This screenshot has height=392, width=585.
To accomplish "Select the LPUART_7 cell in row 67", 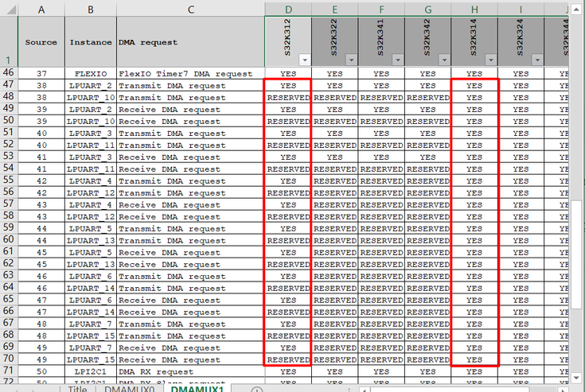I will point(91,324).
